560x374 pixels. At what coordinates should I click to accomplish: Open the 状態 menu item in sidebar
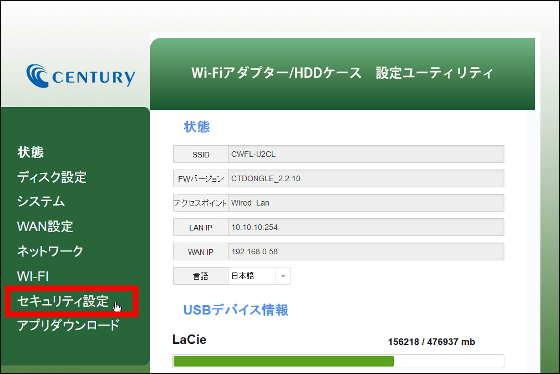pyautogui.click(x=30, y=152)
